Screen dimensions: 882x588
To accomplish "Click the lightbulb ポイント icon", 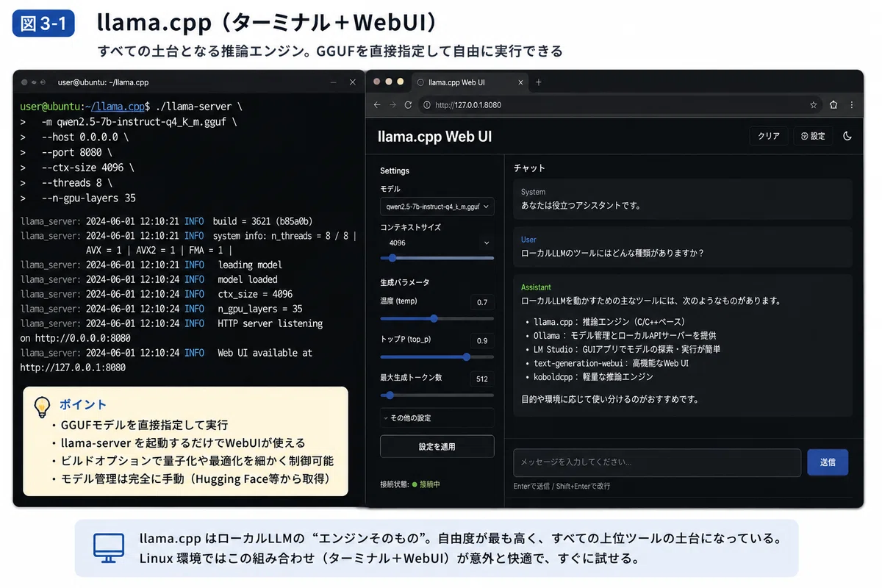I will pos(43,406).
